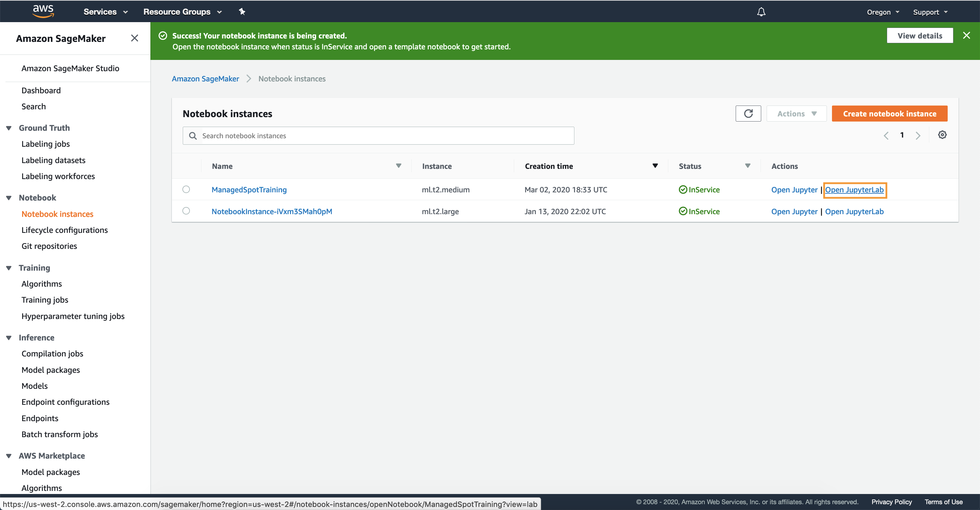The width and height of the screenshot is (980, 510).
Task: Sort by Name column arrow
Action: [x=398, y=166]
